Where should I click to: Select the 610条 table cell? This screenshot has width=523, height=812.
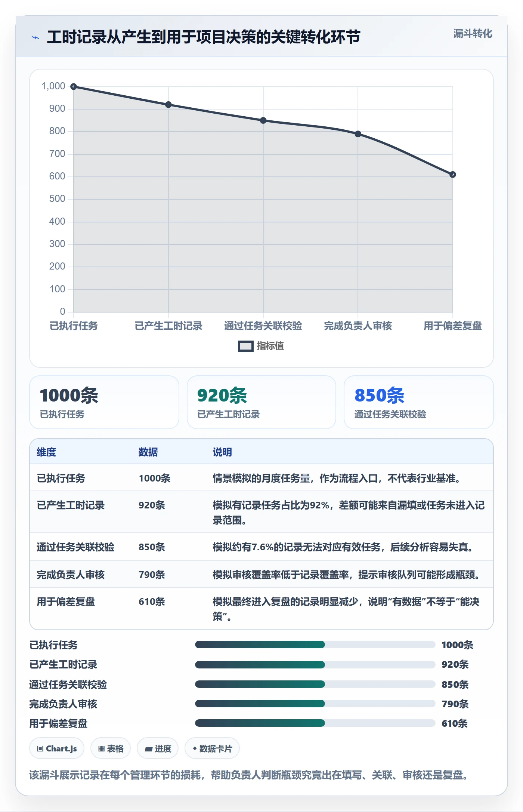coord(152,602)
